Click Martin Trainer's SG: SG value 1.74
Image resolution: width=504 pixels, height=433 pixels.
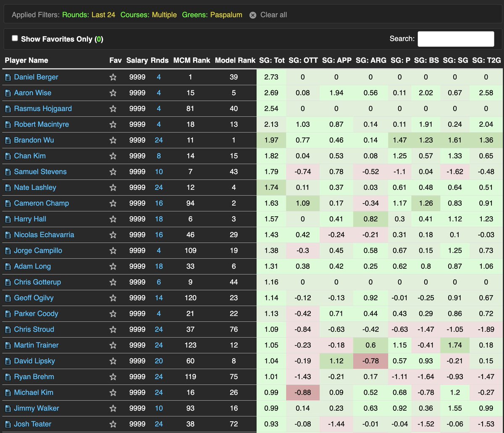pos(455,345)
